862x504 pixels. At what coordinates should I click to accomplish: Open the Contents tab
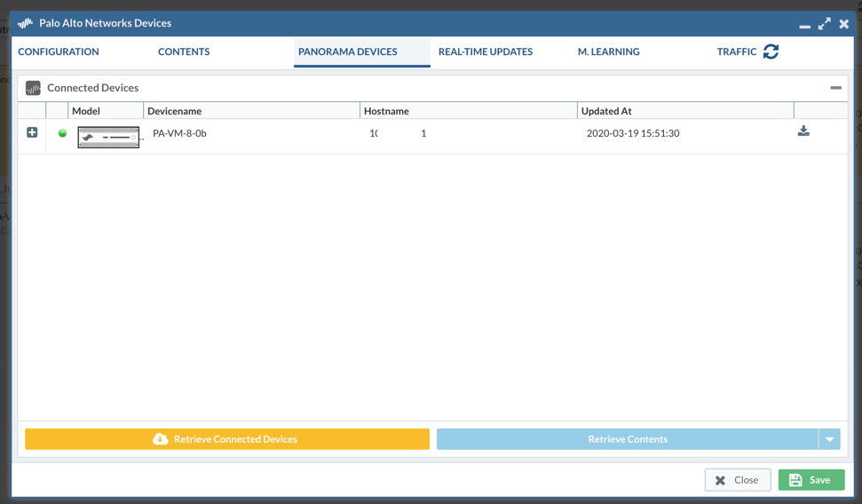(184, 51)
